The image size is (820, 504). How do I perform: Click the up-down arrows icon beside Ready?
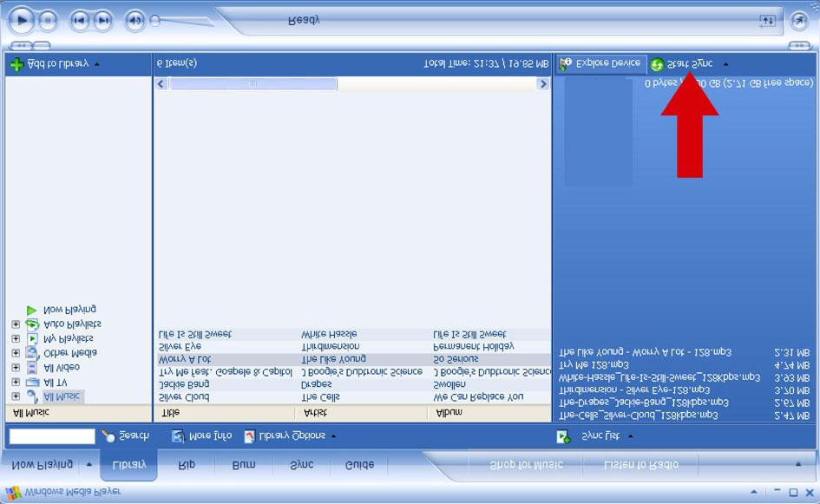[x=767, y=21]
